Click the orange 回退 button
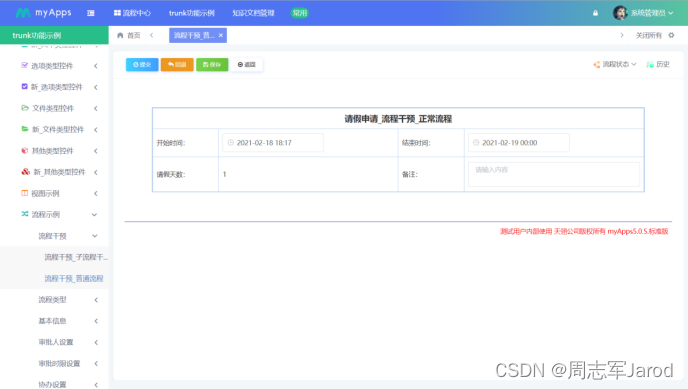The height and width of the screenshot is (389, 688). pos(177,64)
